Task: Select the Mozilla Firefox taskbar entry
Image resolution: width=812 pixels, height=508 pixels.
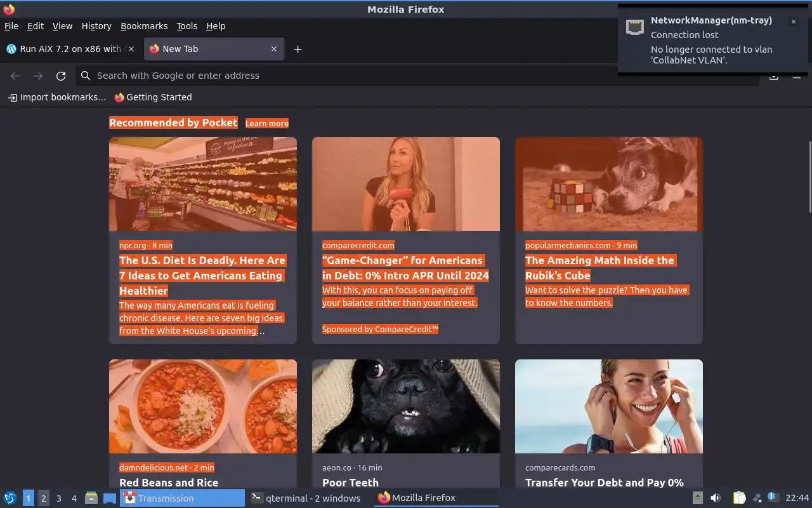Action: pyautogui.click(x=436, y=498)
